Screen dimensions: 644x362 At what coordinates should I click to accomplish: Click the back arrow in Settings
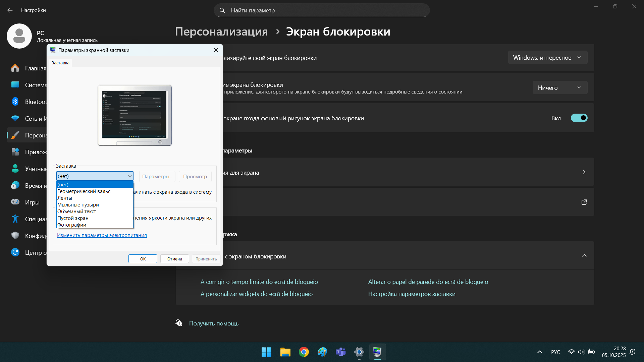pos(10,10)
